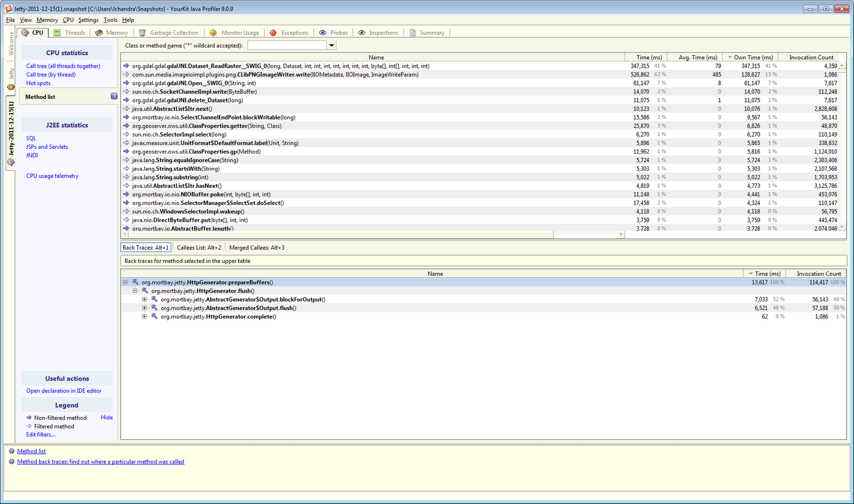The height and width of the screenshot is (504, 854).
Task: Switch to the Inspections tab
Action: point(378,33)
